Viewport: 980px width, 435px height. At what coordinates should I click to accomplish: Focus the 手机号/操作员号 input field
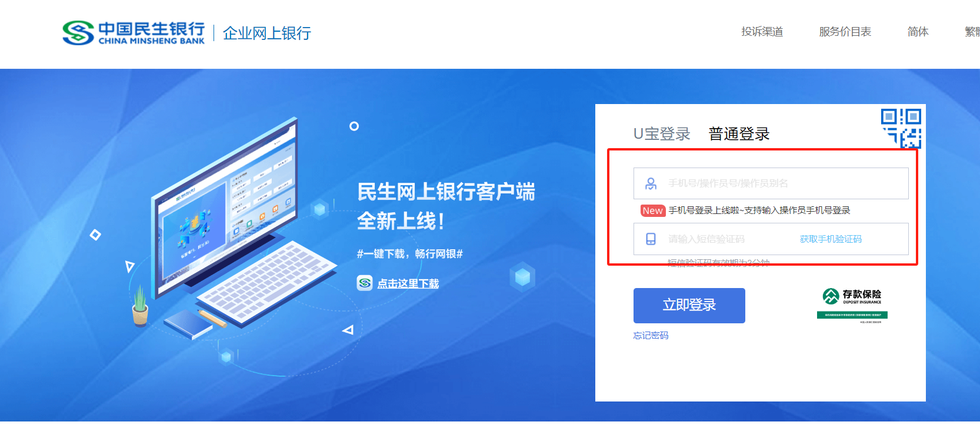click(x=771, y=183)
